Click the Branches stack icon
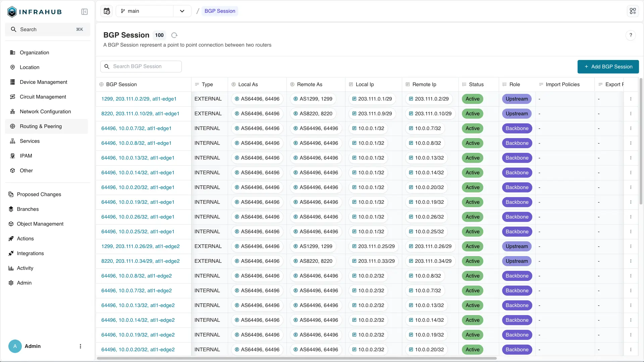Screen dimensions: 644x362 point(11,209)
